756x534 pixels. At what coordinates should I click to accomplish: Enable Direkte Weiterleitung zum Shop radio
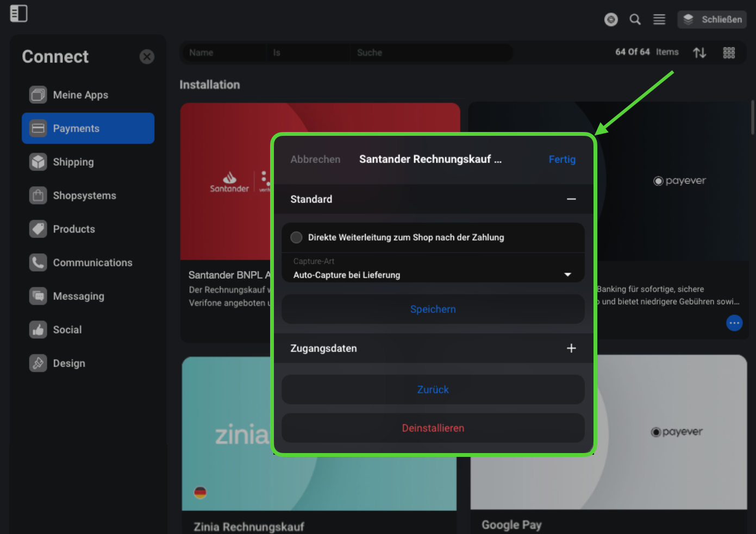point(296,237)
